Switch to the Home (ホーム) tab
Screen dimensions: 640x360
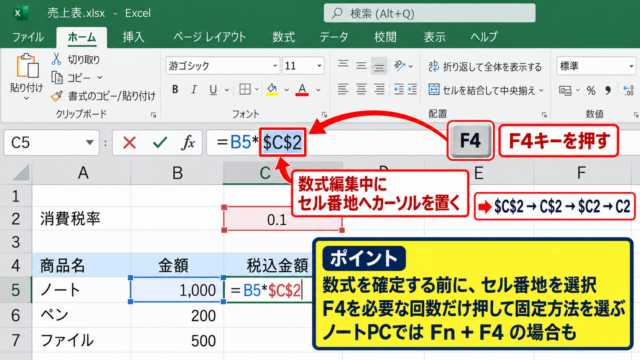coord(82,37)
